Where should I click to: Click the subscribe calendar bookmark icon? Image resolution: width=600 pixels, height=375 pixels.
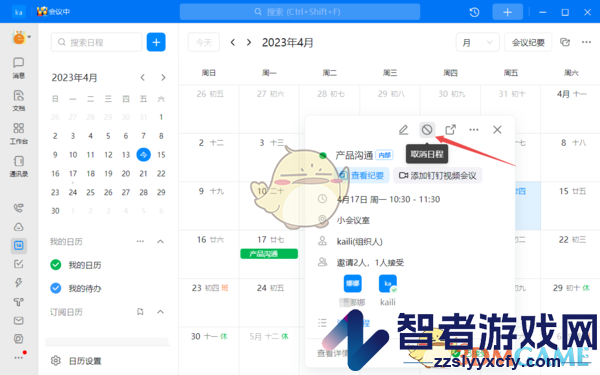point(140,312)
